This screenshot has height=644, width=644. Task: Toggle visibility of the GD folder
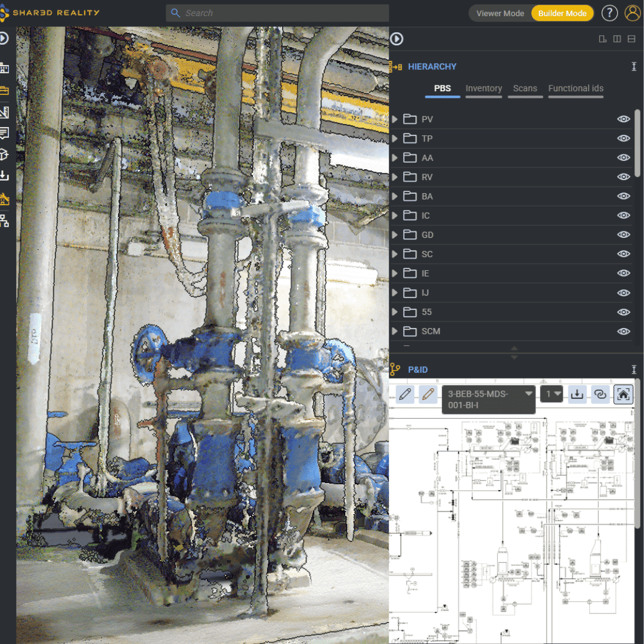623,235
